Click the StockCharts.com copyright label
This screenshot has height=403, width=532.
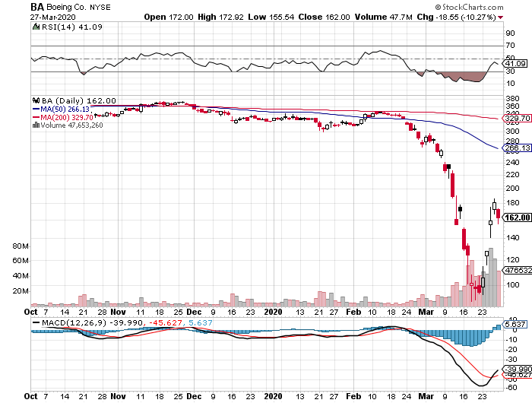(469, 7)
